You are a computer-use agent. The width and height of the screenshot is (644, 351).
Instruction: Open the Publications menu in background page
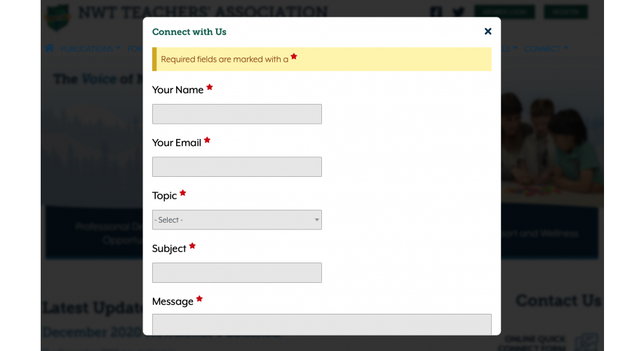coord(90,48)
